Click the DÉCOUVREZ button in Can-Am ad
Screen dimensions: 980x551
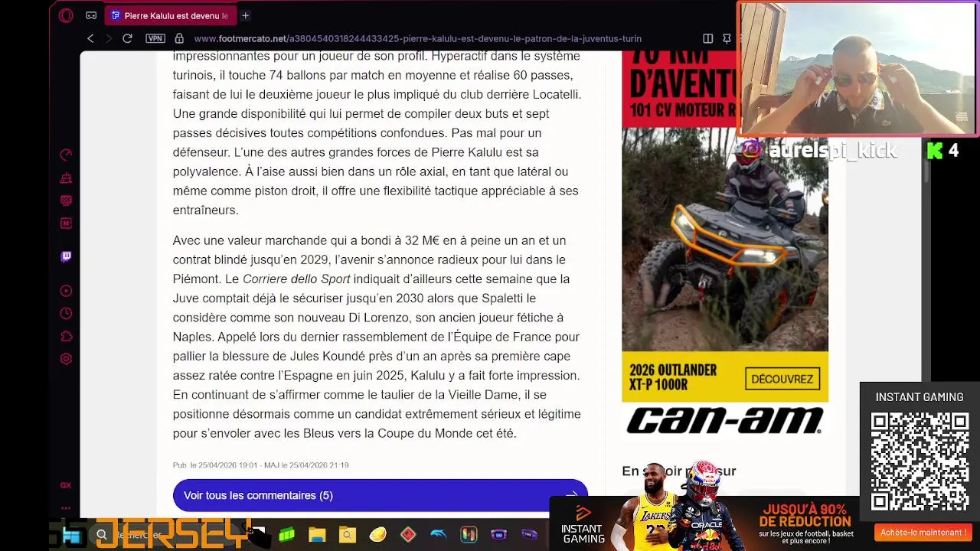782,379
